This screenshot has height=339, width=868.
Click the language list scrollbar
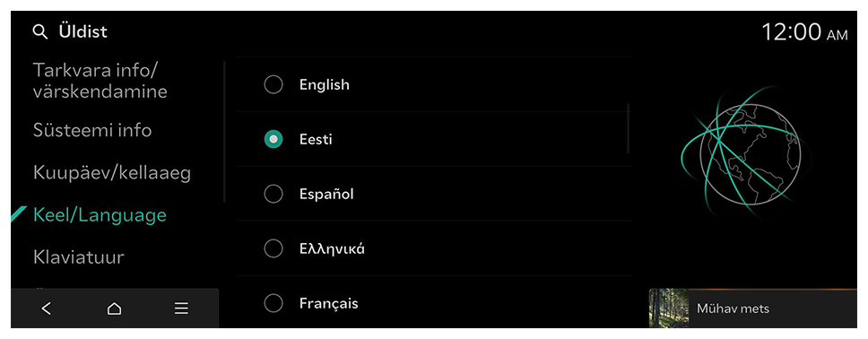coord(629,128)
